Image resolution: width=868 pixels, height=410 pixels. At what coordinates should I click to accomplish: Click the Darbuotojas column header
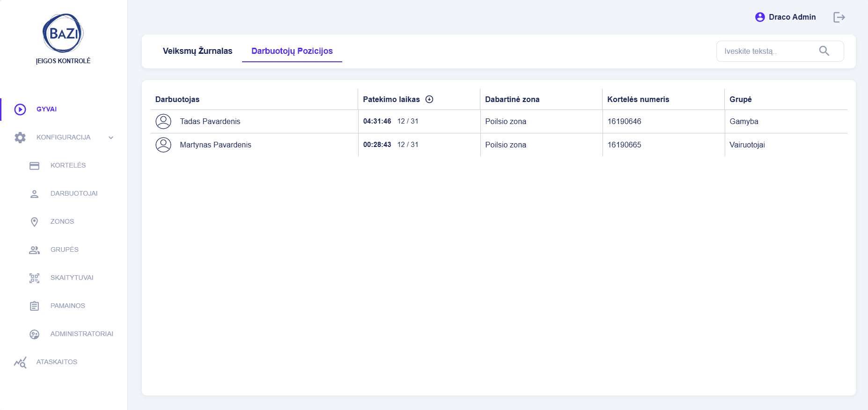177,99
